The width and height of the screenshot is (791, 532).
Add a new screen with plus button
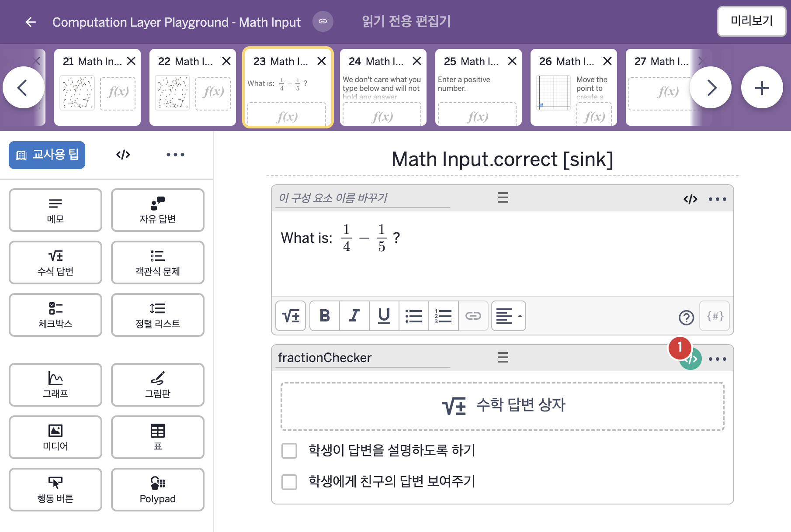click(x=762, y=87)
